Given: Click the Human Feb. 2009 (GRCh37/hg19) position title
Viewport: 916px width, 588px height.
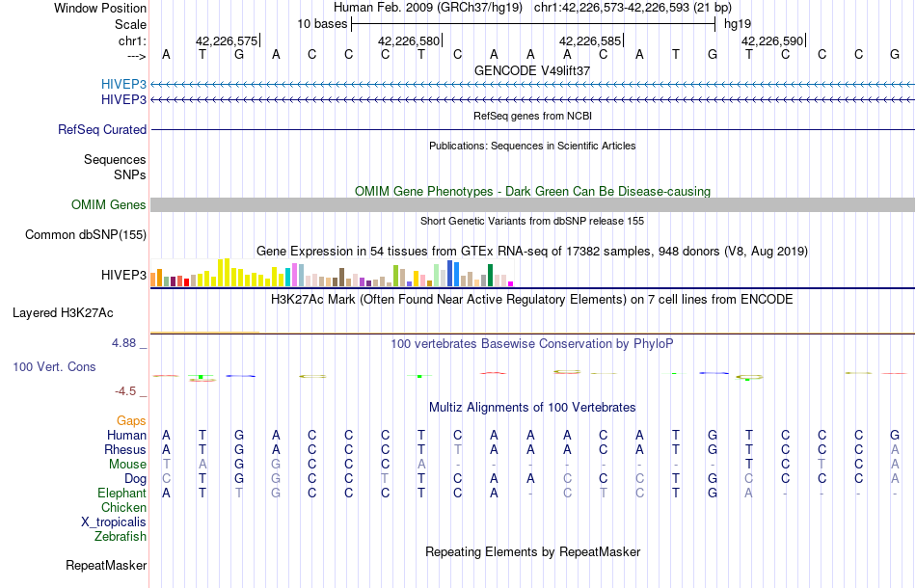Looking at the screenshot, I should click(x=430, y=8).
